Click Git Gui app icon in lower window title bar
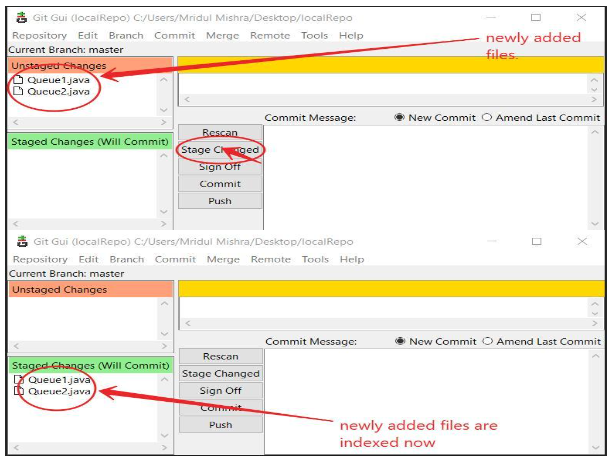Screen dimensions: 613x461 click(22, 242)
